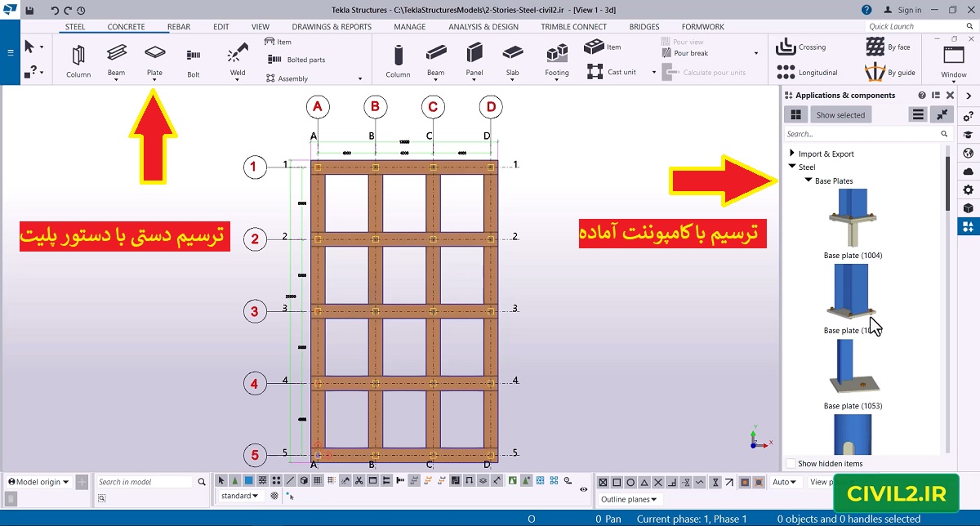Open the Cast unit dropdown arrow
Image resolution: width=980 pixels, height=526 pixels.
pos(653,72)
